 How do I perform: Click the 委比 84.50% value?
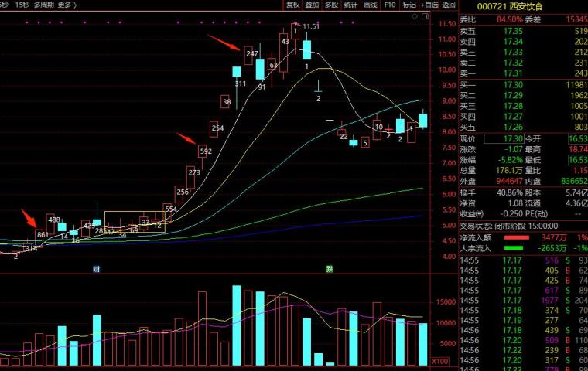coord(509,19)
